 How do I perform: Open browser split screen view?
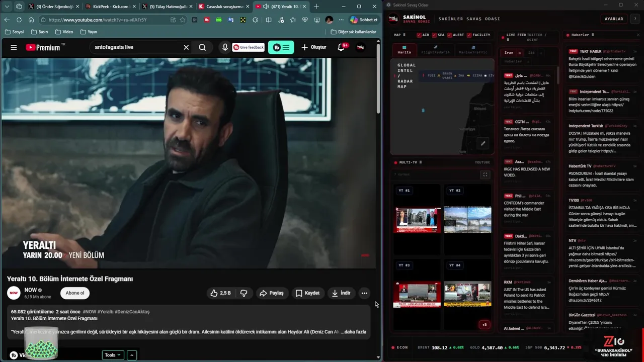[268, 20]
